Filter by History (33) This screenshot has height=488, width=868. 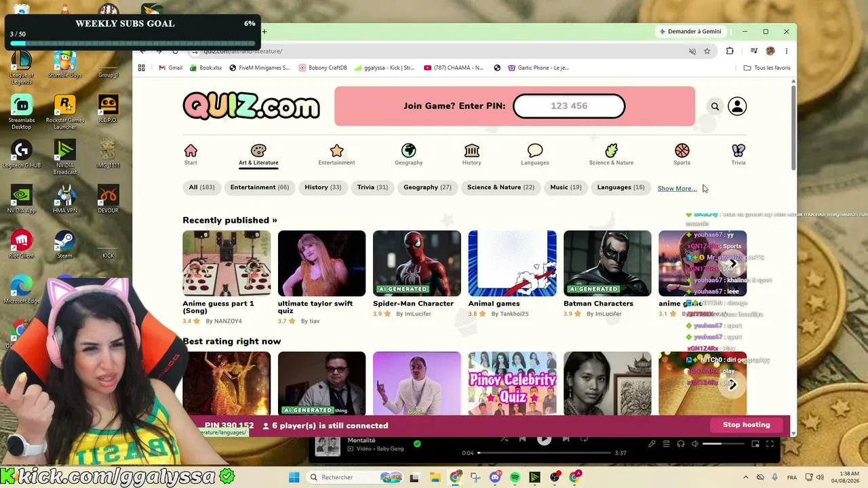click(x=323, y=188)
